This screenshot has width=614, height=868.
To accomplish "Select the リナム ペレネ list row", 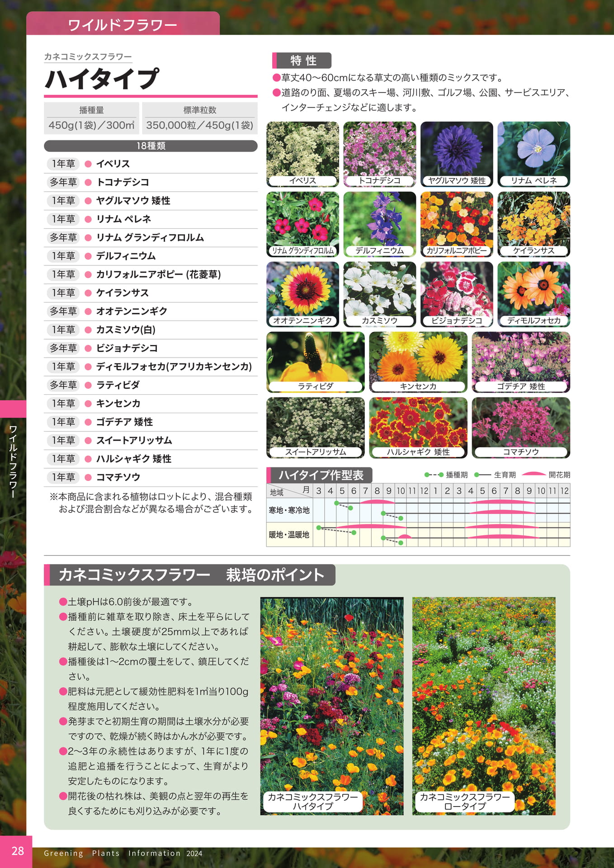I will point(151,219).
